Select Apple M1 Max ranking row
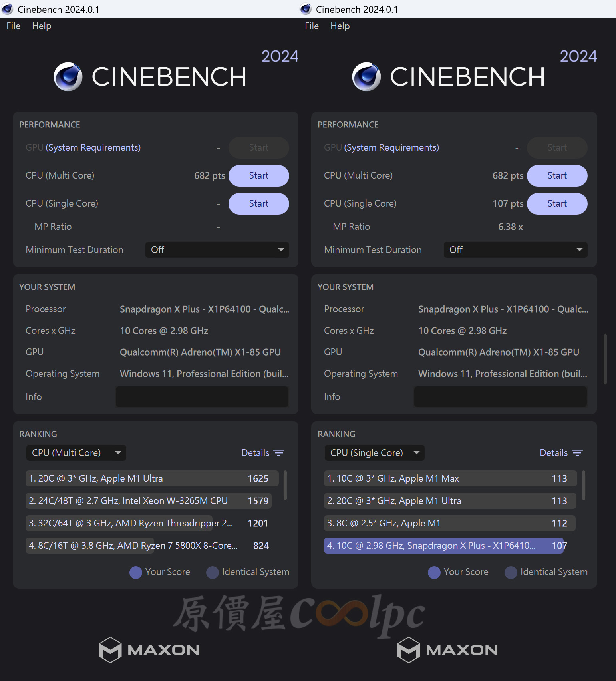616x681 pixels. coord(451,478)
